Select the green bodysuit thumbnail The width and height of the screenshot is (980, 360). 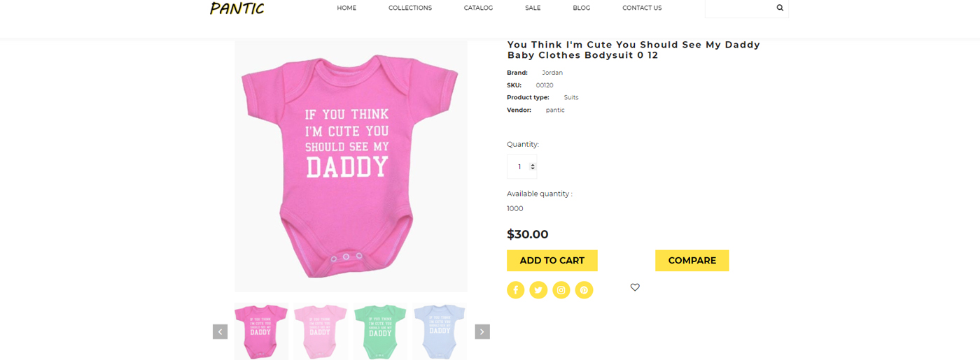point(380,331)
